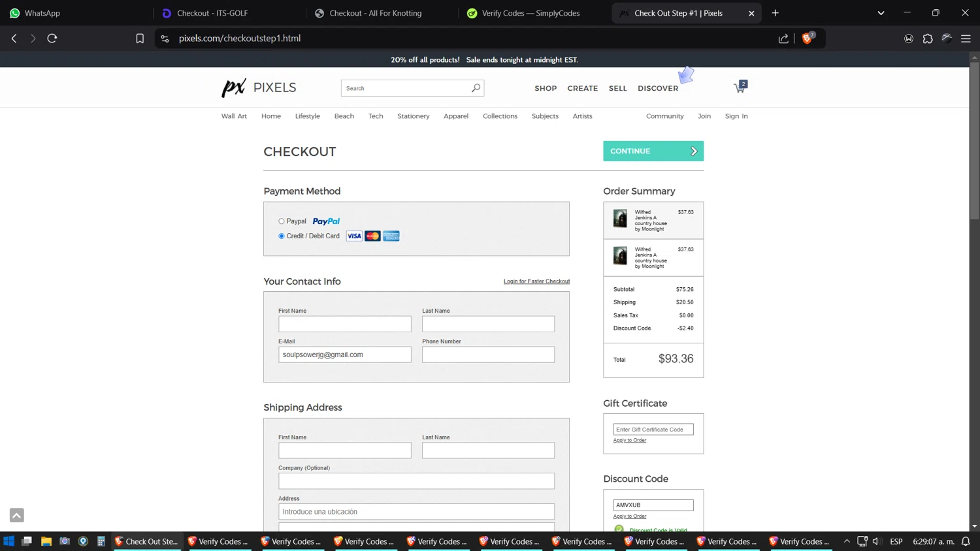Open the Sign In link
The width and height of the screenshot is (980, 551).
point(736,116)
